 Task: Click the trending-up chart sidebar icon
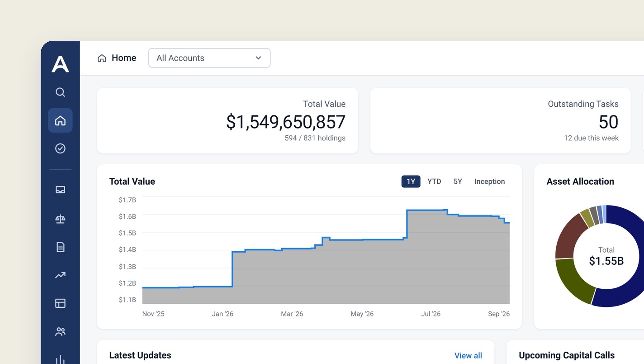coord(60,275)
